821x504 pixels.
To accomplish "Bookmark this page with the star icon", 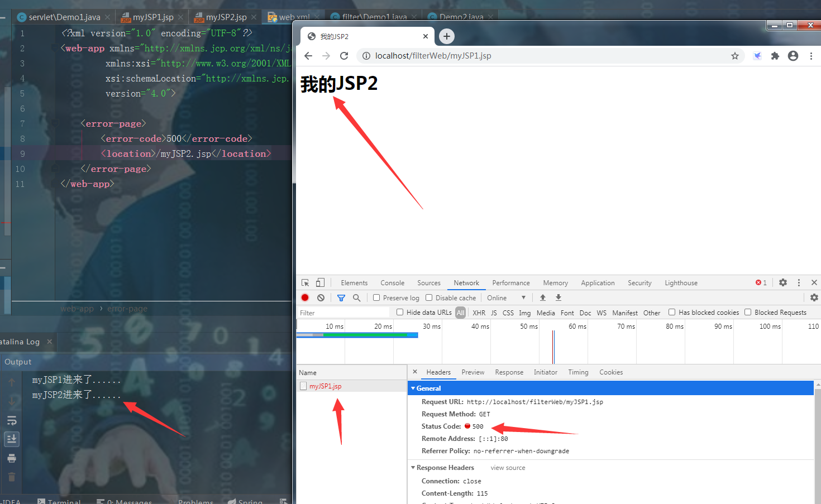I will [x=735, y=56].
